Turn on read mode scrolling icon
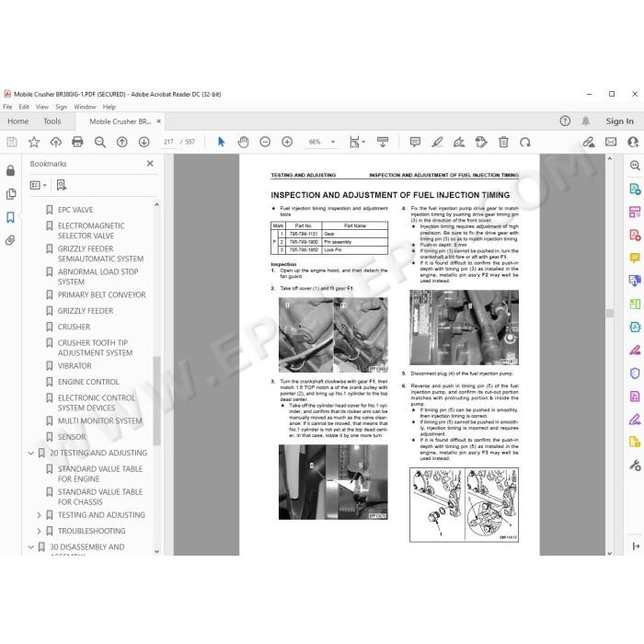644x644 pixels. (383, 142)
